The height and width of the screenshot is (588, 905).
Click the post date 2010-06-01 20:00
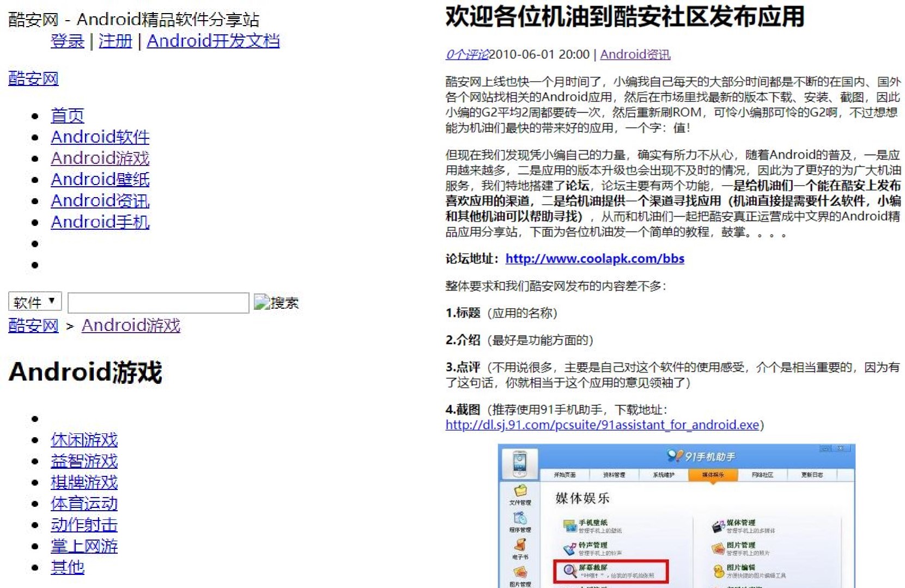539,54
